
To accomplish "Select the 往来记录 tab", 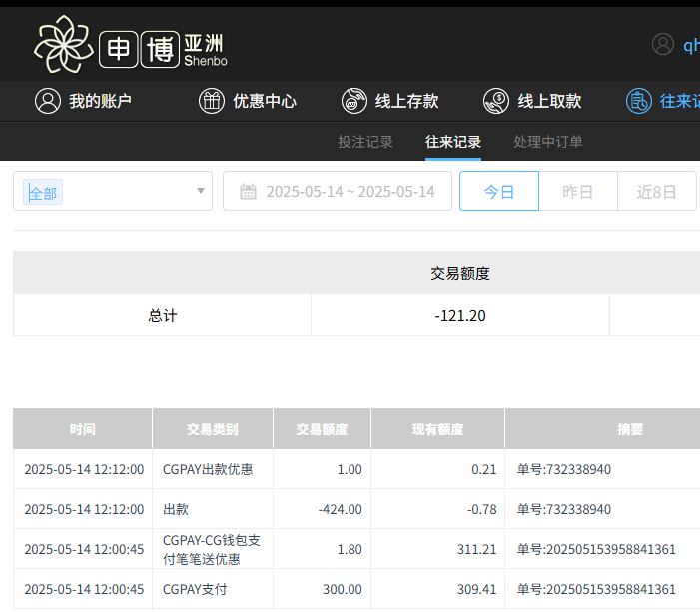I will [453, 142].
